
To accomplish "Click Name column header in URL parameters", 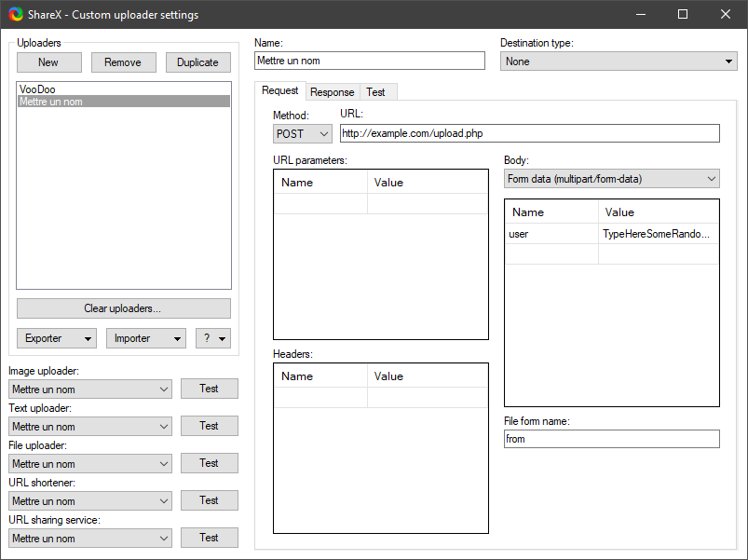I will coord(320,183).
